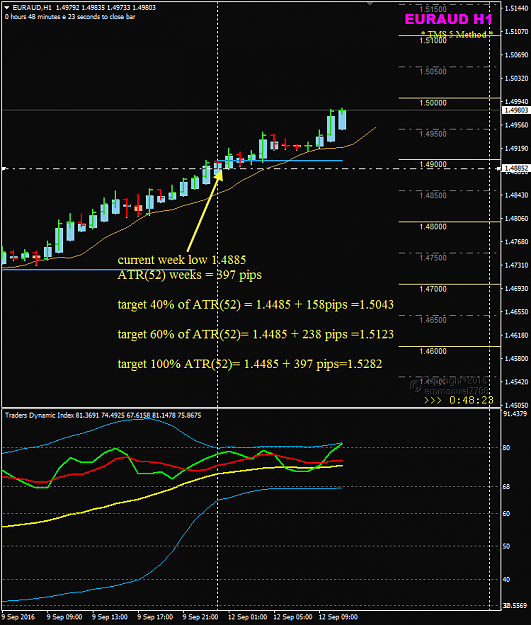The height and width of the screenshot is (625, 531).
Task: Select the 'ATR(52) weeks = 397 pips' annotation
Action: tap(190, 275)
